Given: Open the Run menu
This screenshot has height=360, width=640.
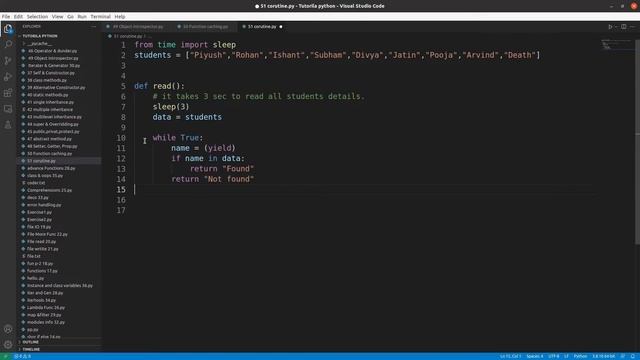Looking at the screenshot, I should coord(82,17).
